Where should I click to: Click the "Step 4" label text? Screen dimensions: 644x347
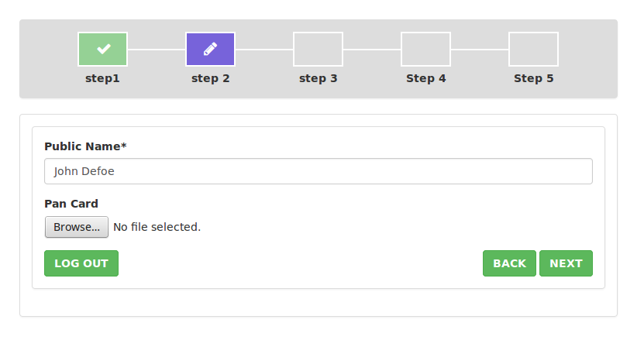(425, 78)
